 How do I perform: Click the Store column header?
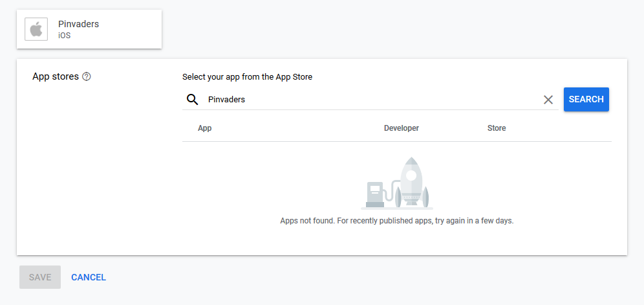click(x=497, y=128)
